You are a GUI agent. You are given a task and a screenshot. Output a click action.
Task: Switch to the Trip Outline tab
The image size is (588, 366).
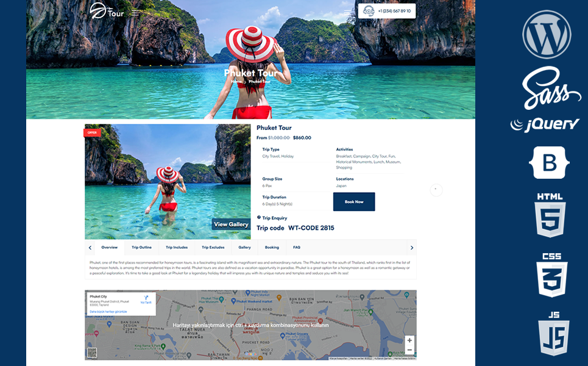[x=141, y=248]
